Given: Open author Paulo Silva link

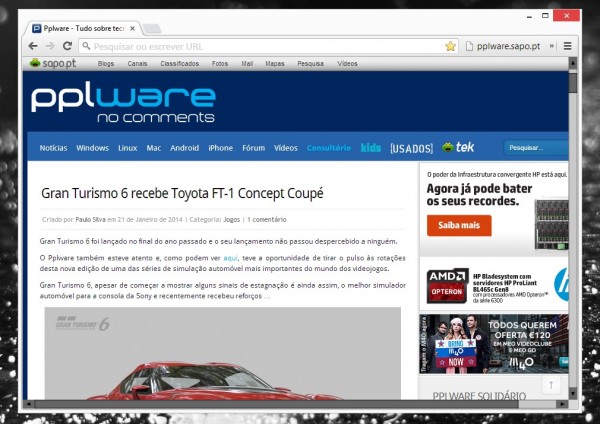Looking at the screenshot, I should pos(90,220).
